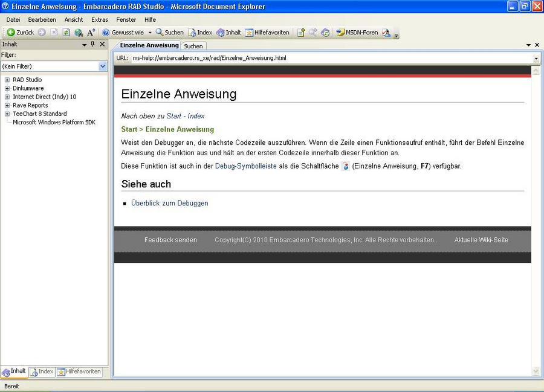544x392 pixels.
Task: Click the sync with contents icon
Action: (x=325, y=32)
